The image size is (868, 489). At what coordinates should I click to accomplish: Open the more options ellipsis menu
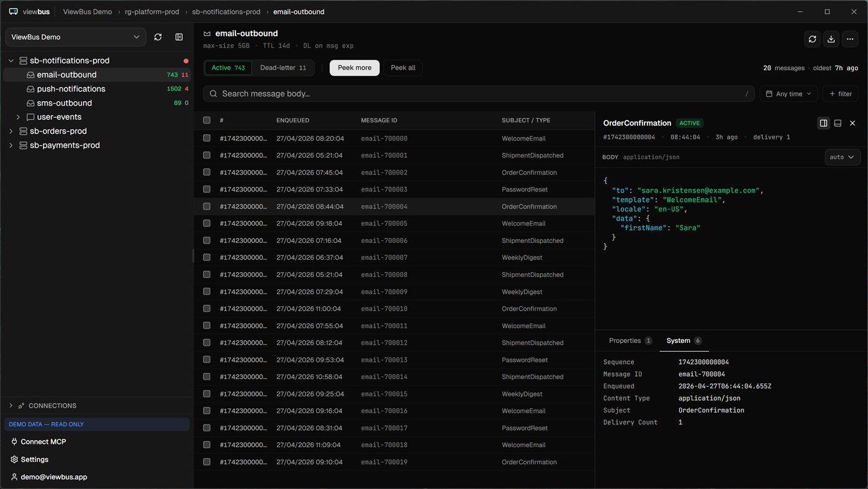(850, 39)
